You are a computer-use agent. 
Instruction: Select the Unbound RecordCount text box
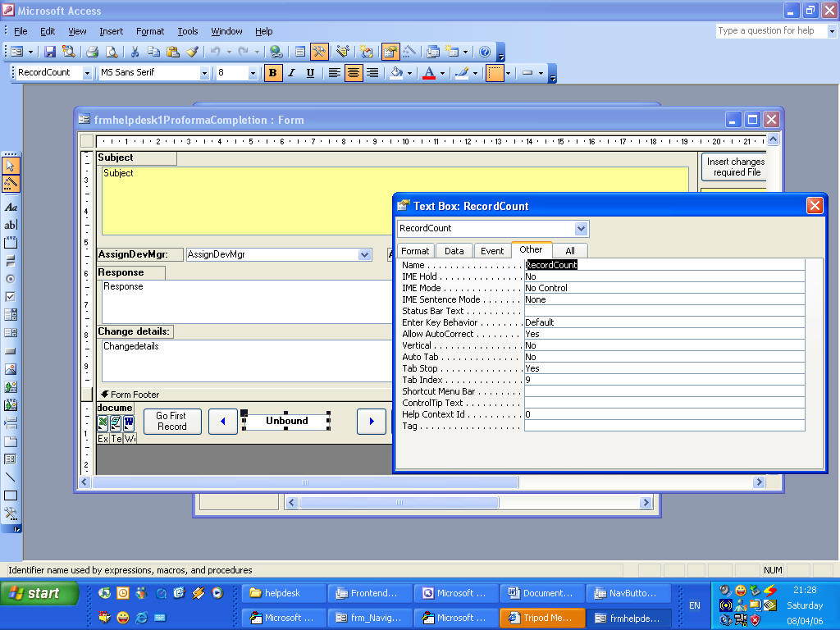click(286, 421)
